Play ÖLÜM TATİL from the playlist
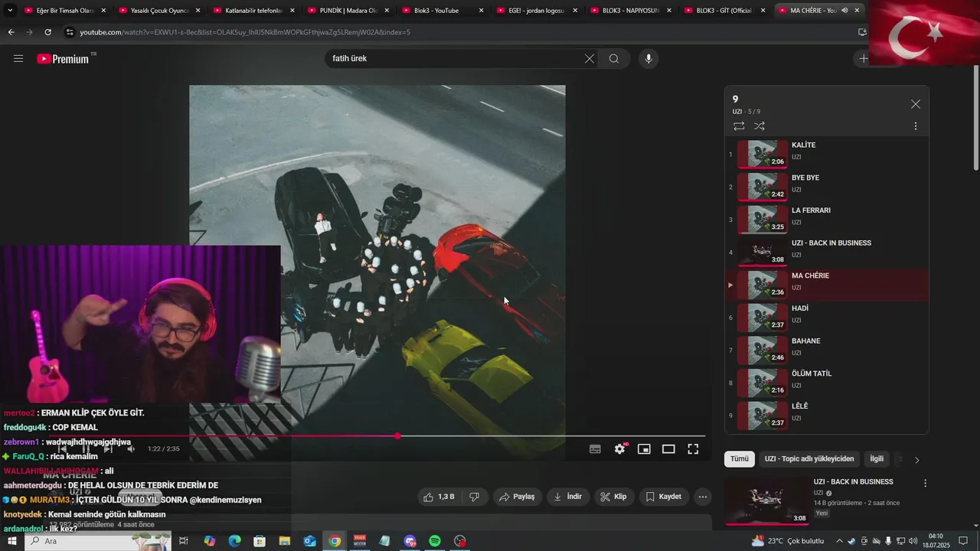Screen dimensions: 980x551 [x=827, y=382]
